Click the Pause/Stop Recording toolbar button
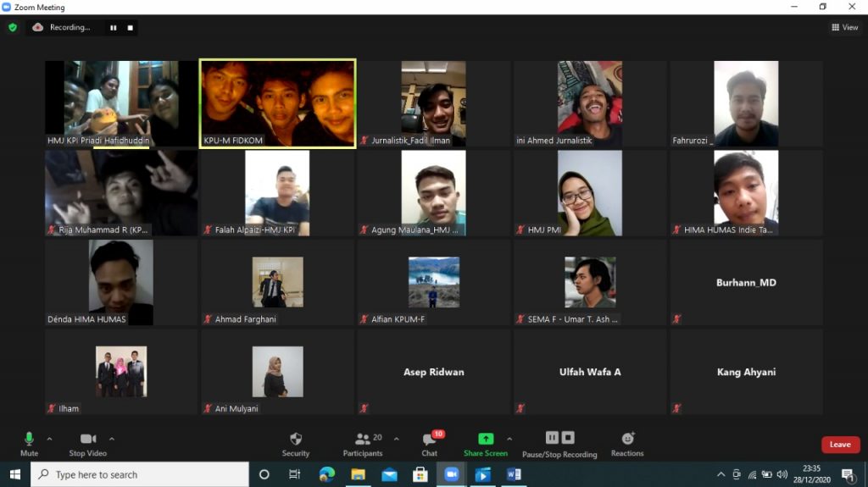The height and width of the screenshot is (487, 868). click(x=559, y=443)
